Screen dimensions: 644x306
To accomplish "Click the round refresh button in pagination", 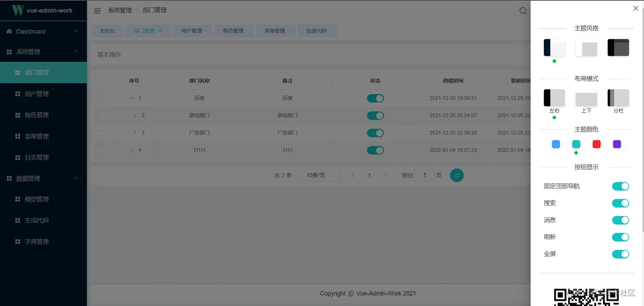I will click(x=457, y=175).
